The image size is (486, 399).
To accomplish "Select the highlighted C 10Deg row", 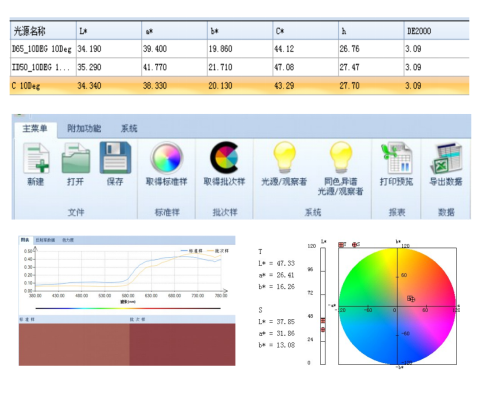I will [x=239, y=86].
